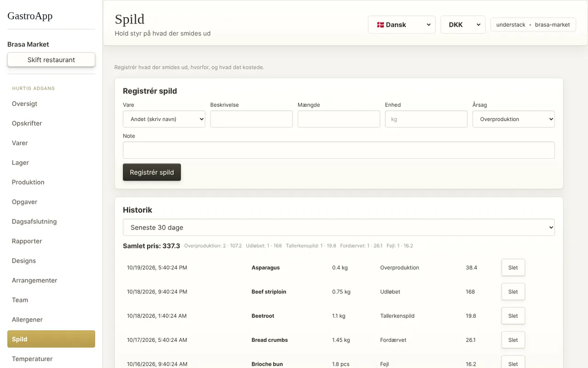Delete the Bread crumbs entry

[513, 340]
